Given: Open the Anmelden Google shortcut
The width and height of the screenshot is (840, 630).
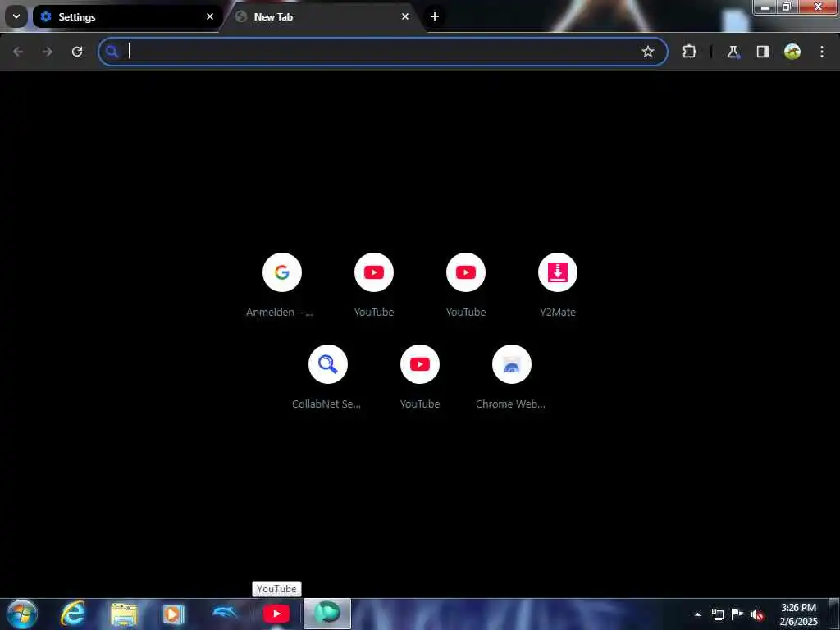Looking at the screenshot, I should [282, 285].
